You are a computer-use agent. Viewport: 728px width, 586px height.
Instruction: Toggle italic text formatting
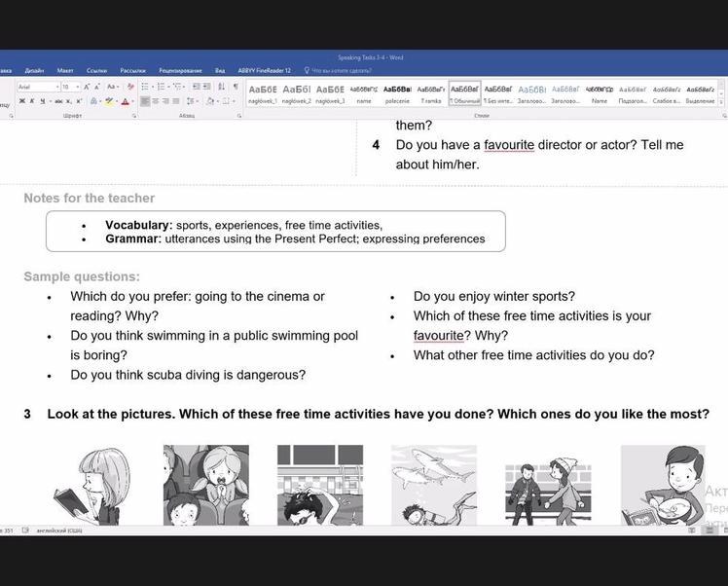32,101
